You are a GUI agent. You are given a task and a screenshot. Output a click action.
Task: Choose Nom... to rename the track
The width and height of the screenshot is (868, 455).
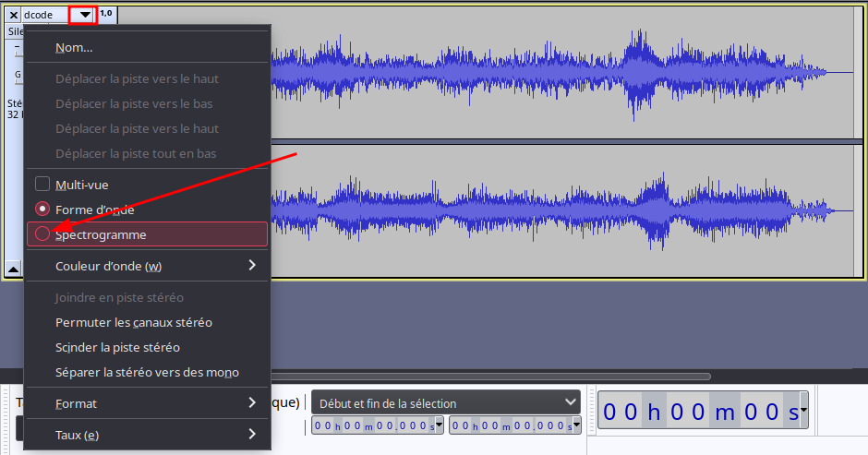pyautogui.click(x=74, y=48)
